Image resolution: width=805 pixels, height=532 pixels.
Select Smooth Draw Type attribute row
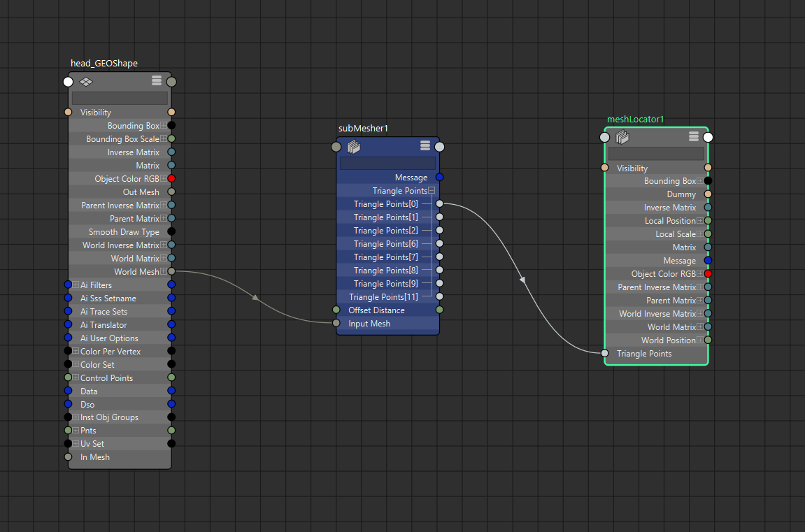(x=120, y=232)
